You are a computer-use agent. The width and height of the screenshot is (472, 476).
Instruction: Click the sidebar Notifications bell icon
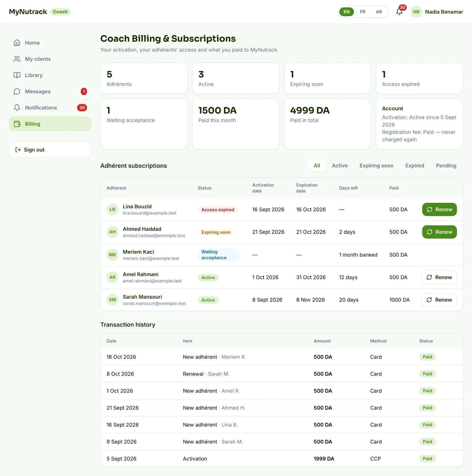pyautogui.click(x=17, y=108)
